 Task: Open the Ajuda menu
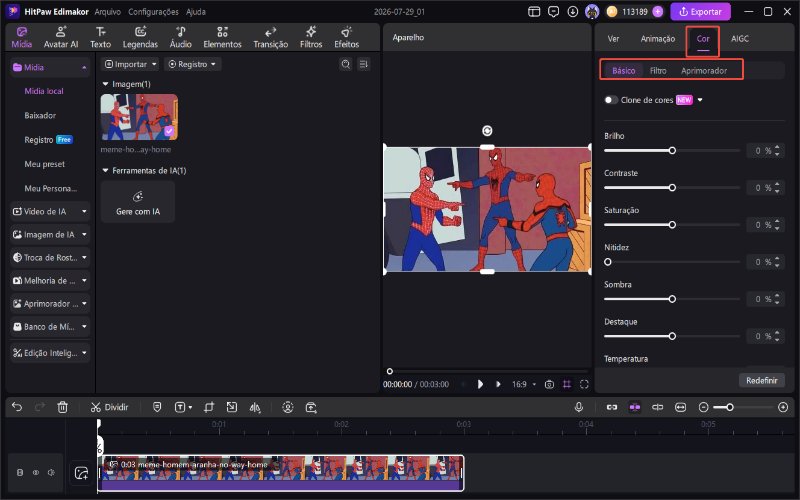tap(195, 12)
